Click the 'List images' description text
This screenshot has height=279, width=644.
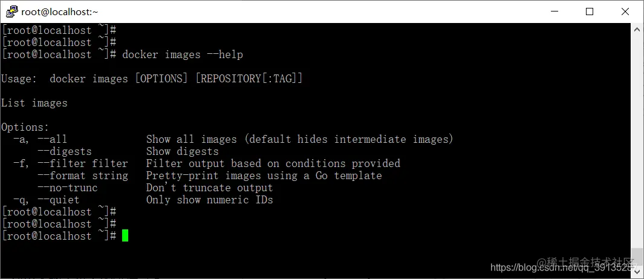(x=34, y=103)
